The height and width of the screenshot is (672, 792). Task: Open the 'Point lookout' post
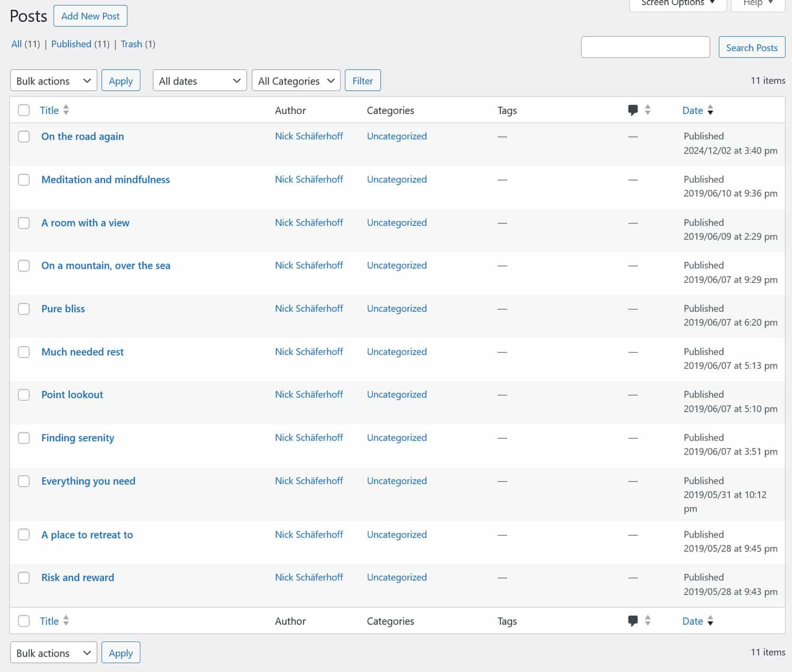[x=72, y=395]
